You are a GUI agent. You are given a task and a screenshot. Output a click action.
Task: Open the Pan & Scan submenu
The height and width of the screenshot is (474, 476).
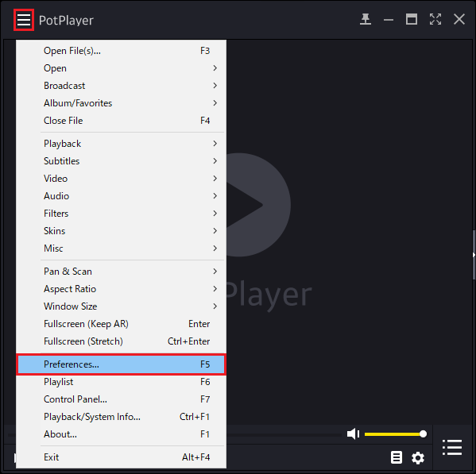tap(121, 272)
